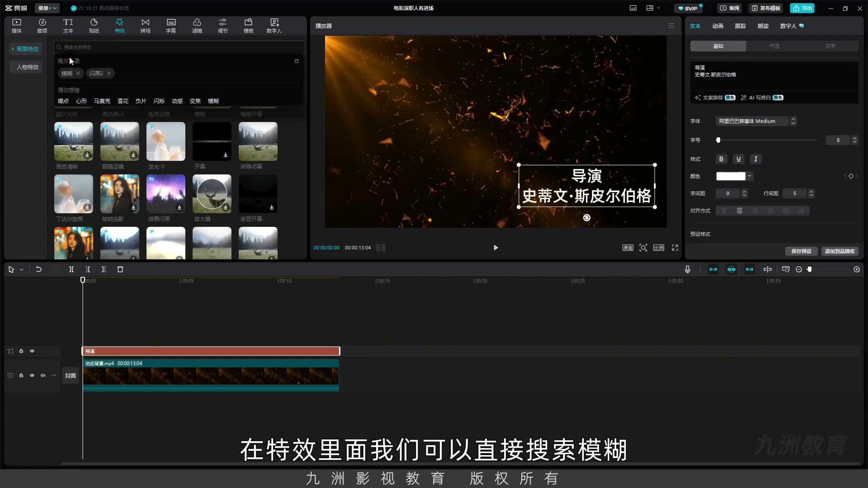The image size is (868, 488).
Task: Open the 贴纸 stickers panel
Action: pos(94,26)
